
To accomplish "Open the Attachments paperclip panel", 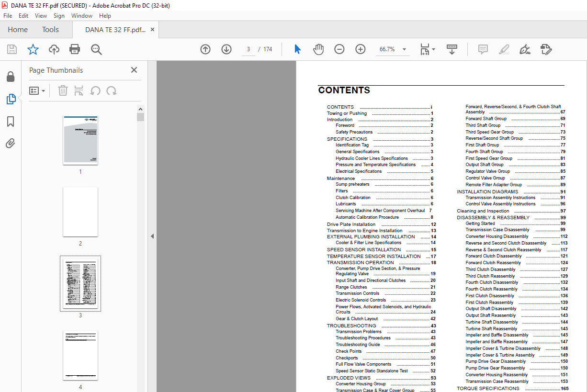I will pos(11,143).
